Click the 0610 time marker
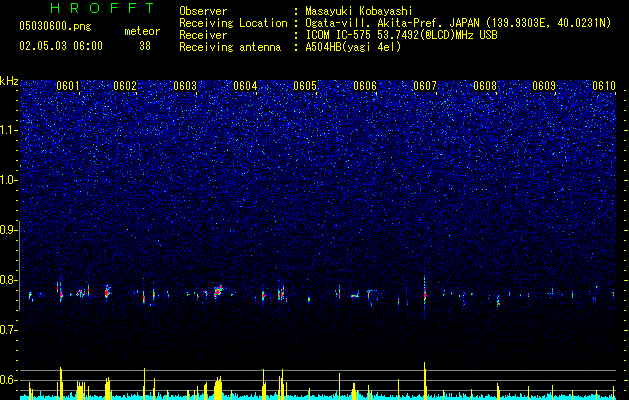Viewport: 629px width, 400px height. pyautogui.click(x=604, y=86)
